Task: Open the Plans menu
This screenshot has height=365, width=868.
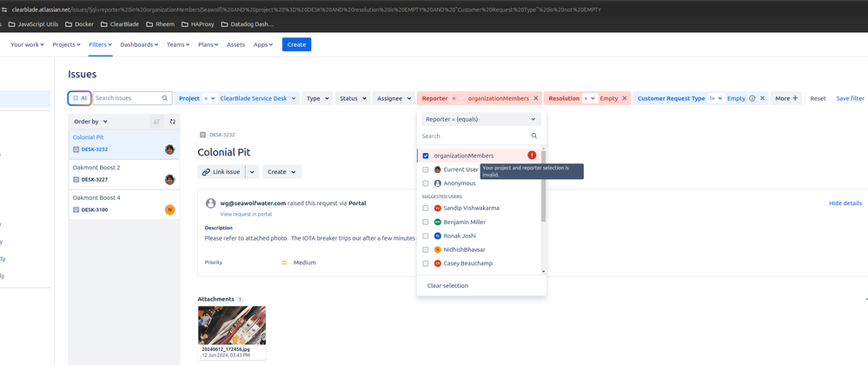Action: coord(209,45)
